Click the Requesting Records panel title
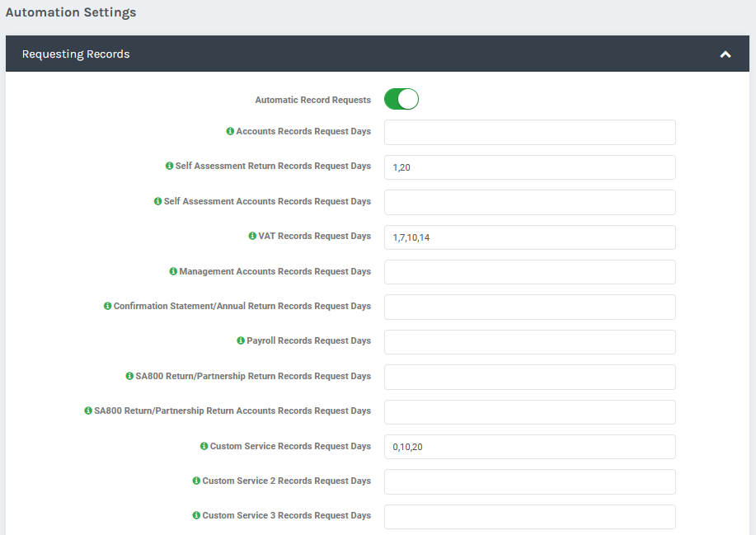 coord(76,54)
